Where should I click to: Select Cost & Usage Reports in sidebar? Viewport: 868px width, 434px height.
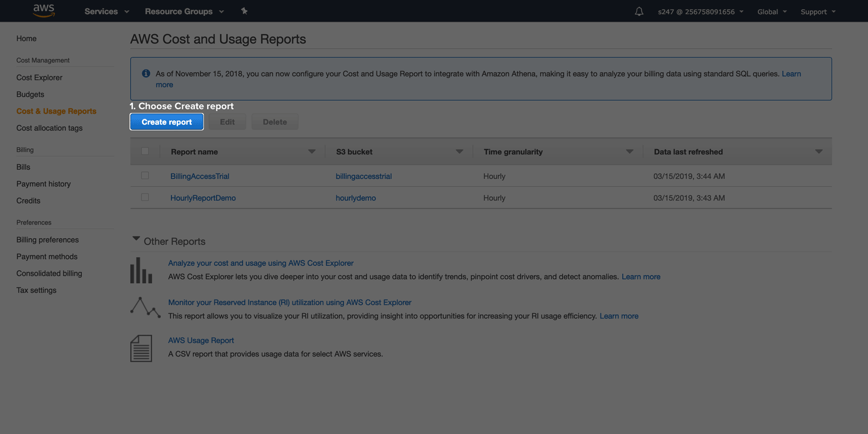56,111
